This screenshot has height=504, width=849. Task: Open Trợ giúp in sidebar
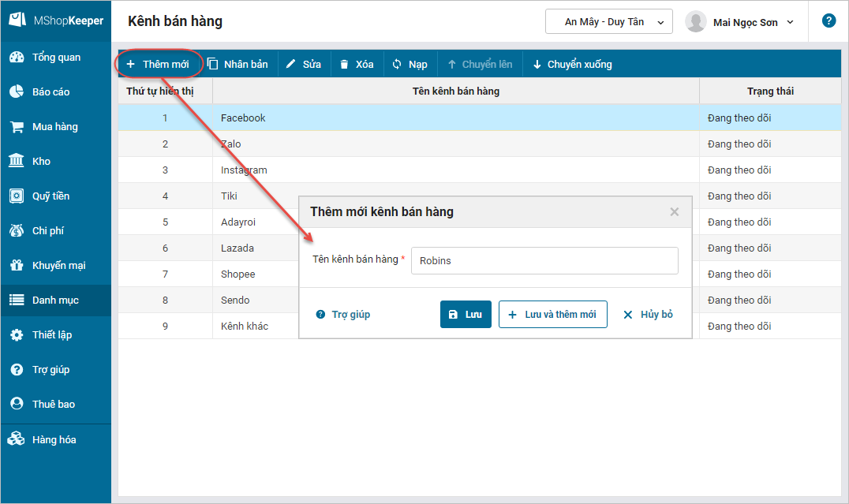click(56, 369)
